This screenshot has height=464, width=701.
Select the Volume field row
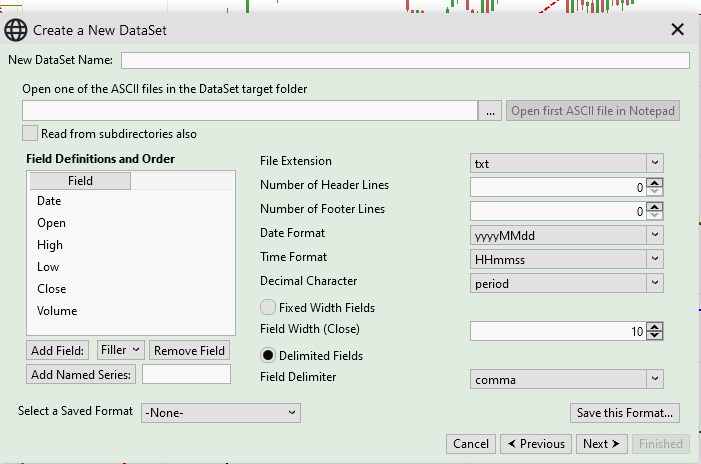click(131, 311)
